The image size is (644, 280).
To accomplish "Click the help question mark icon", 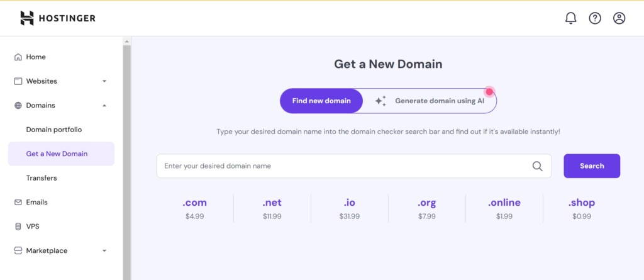I will click(595, 18).
